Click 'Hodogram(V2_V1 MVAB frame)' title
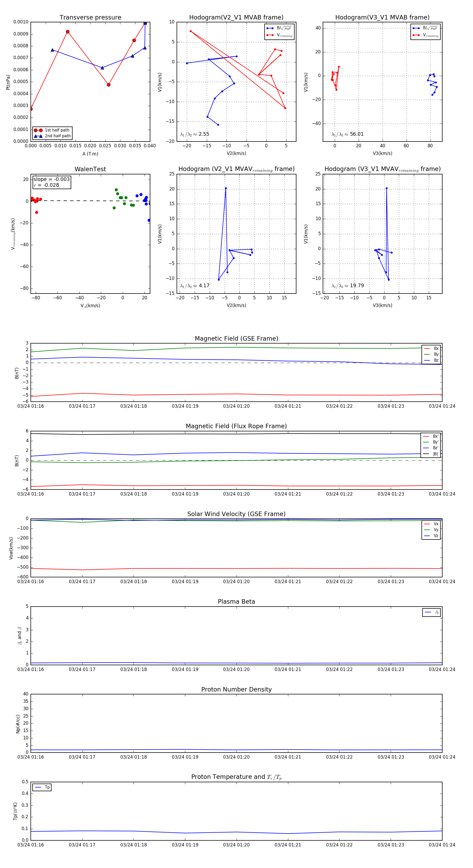 pos(236,18)
